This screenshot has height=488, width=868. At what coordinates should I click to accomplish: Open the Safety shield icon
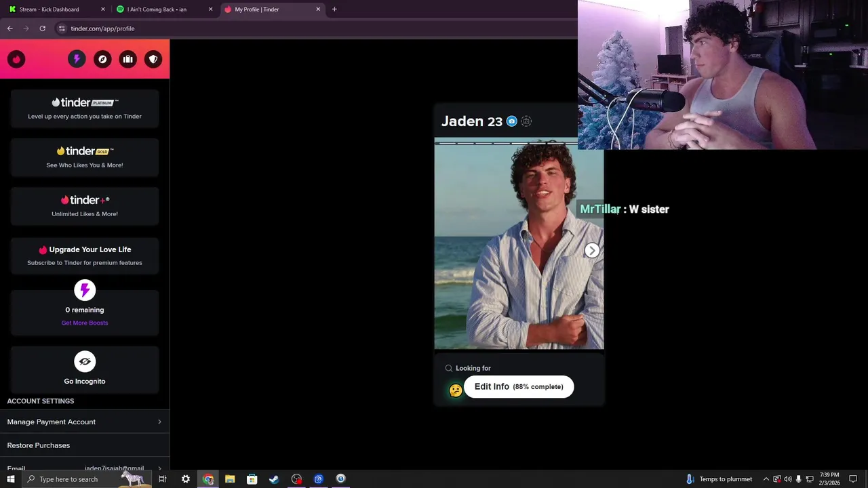pyautogui.click(x=153, y=60)
